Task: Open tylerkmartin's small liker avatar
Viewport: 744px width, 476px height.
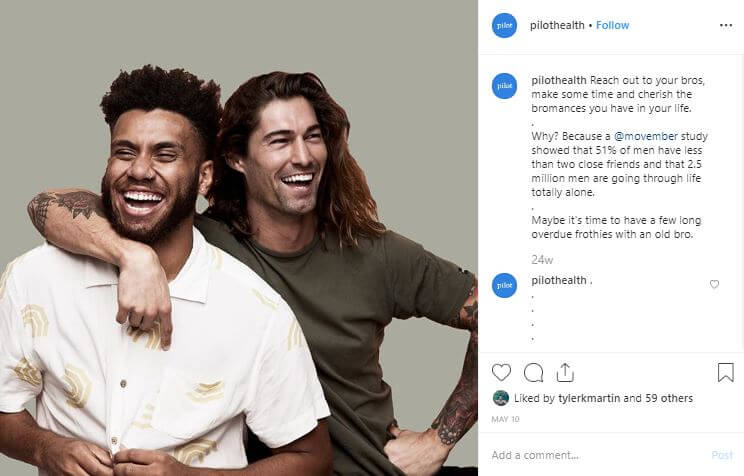Action: click(501, 398)
